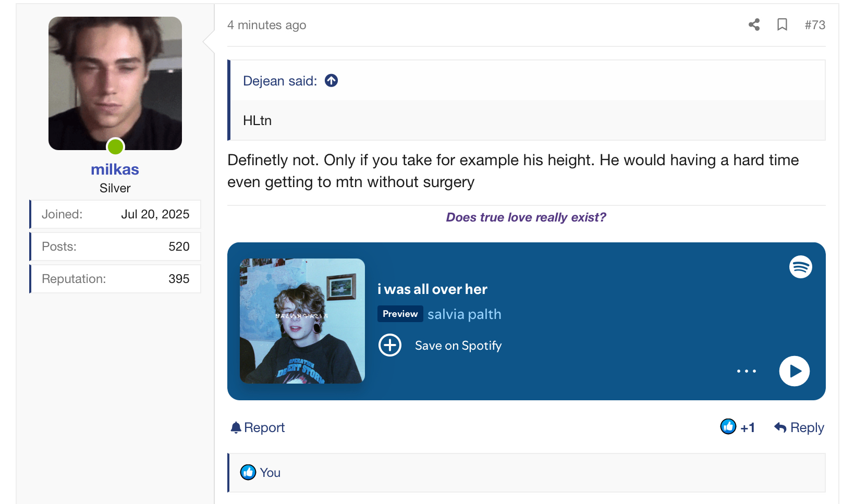Viewport: 855px width, 504px height.
Task: Click the album cover thumbnail
Action: (302, 321)
